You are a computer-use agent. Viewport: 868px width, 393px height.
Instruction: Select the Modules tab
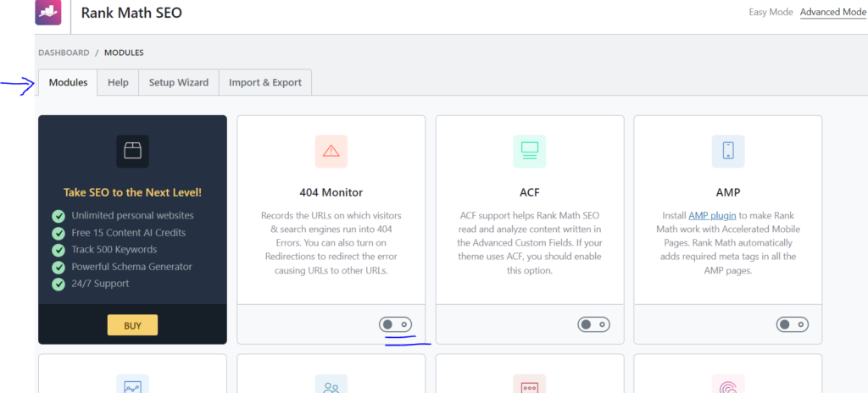click(x=68, y=82)
